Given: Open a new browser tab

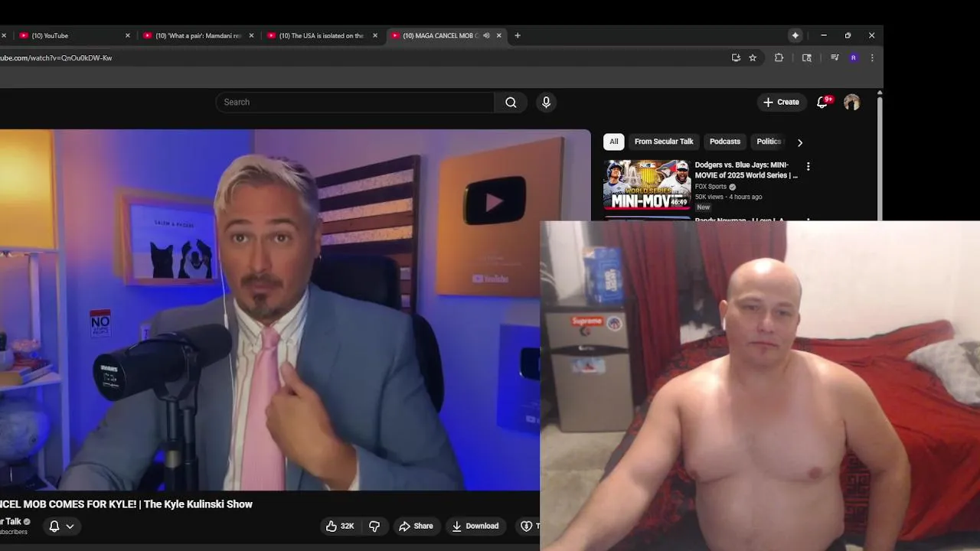Looking at the screenshot, I should point(518,35).
